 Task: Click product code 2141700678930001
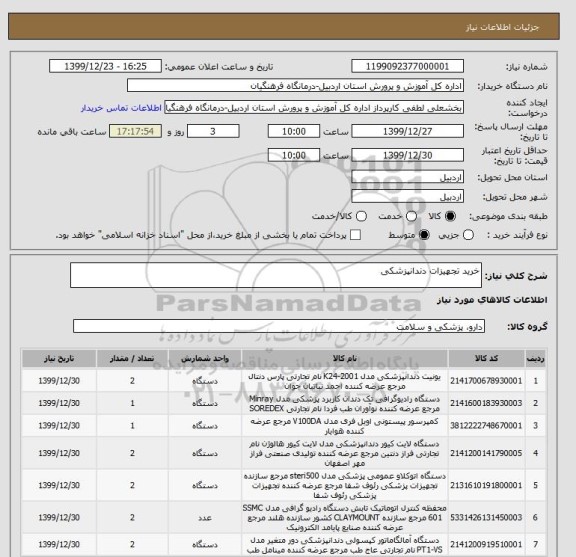click(486, 381)
